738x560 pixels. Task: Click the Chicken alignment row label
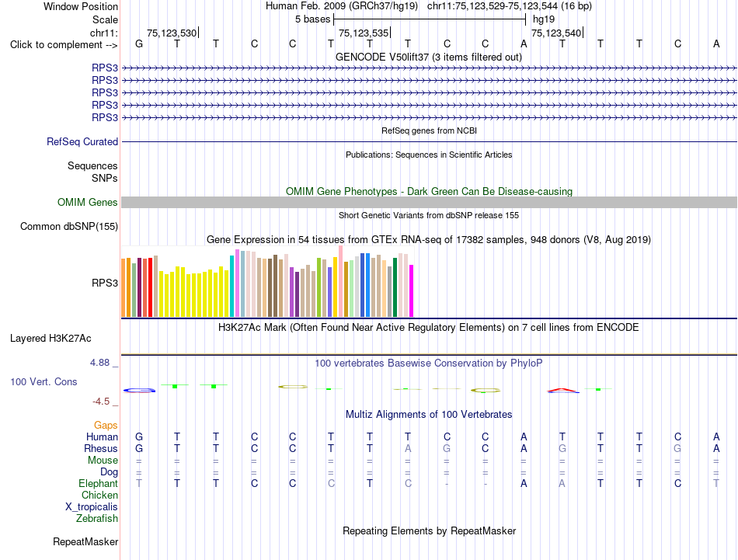[x=99, y=495]
